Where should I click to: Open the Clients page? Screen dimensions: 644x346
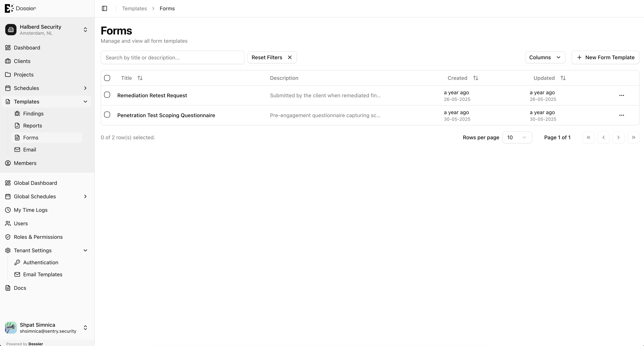[x=46, y=61]
